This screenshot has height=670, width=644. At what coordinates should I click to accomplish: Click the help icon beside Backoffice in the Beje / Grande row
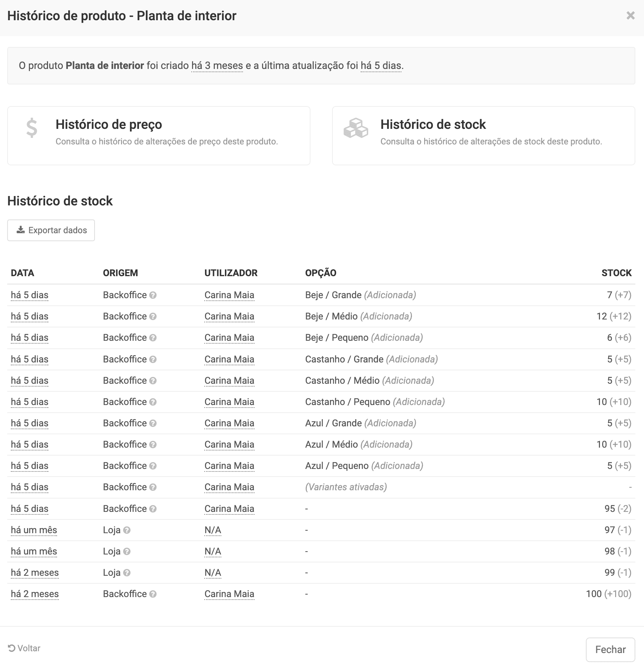[153, 295]
